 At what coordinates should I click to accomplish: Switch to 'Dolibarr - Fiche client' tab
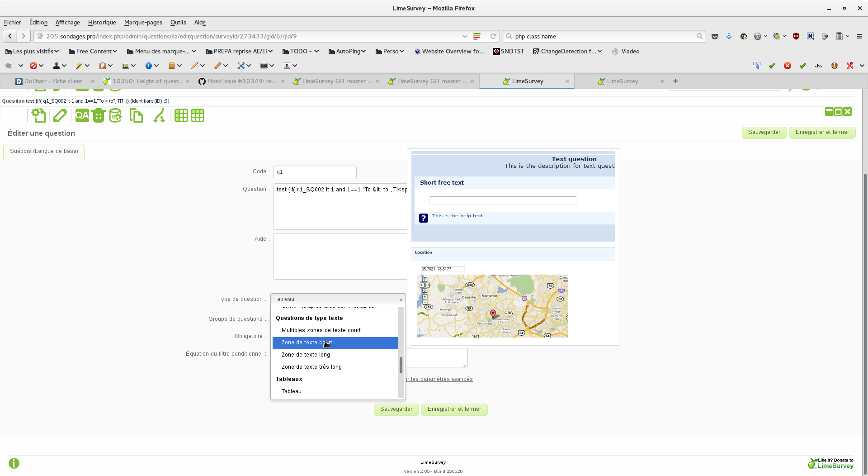click(53, 81)
